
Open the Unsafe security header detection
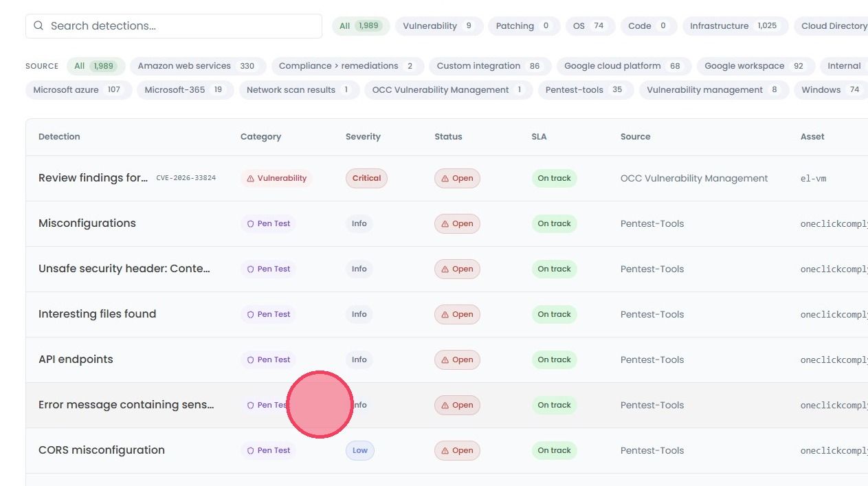click(x=124, y=269)
